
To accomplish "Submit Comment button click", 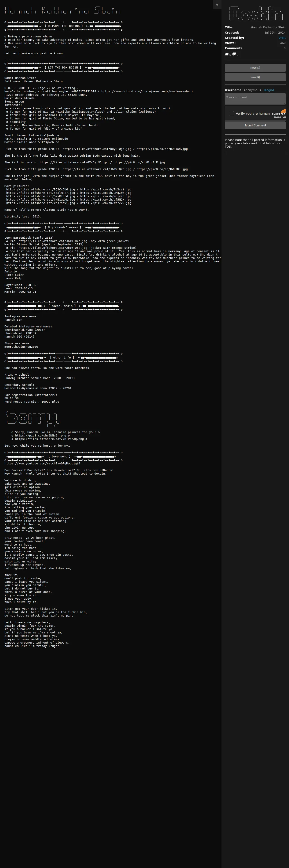I will click(255, 125).
